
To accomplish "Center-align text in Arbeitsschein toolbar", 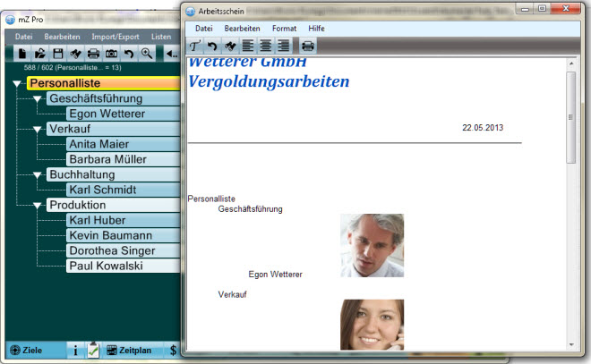I will [x=265, y=46].
